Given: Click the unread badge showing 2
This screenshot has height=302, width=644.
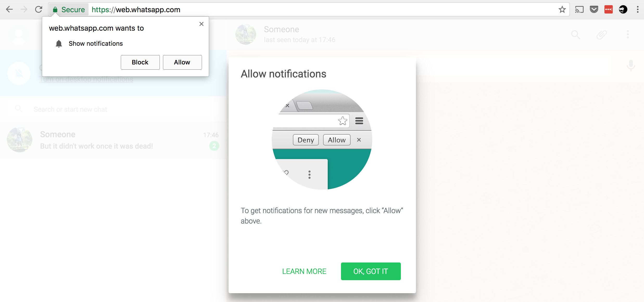Looking at the screenshot, I should (214, 146).
